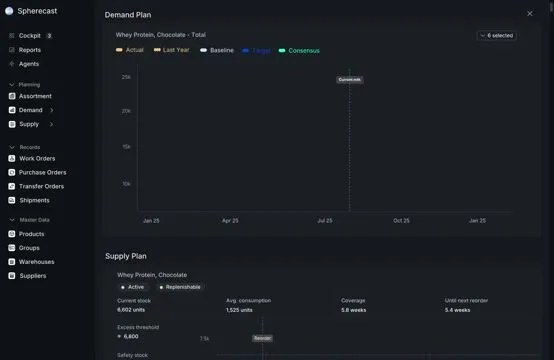Click the Warehouses icon
The height and width of the screenshot is (360, 554).
point(12,262)
